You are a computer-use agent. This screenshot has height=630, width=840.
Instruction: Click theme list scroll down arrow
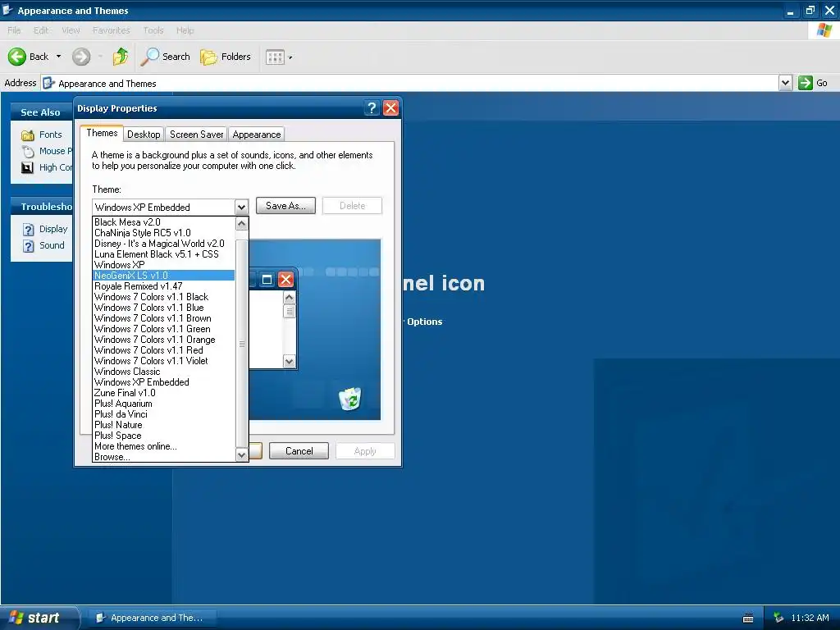242,455
